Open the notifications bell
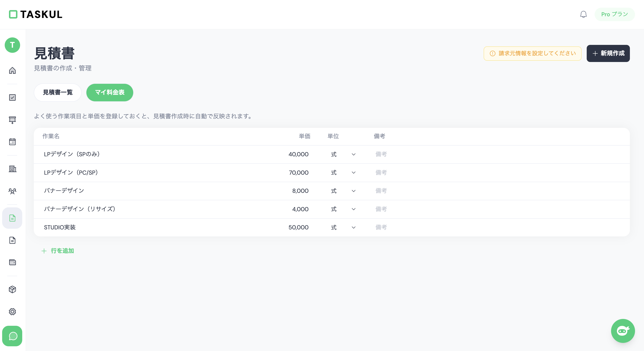The height and width of the screenshot is (351, 644). (x=583, y=14)
